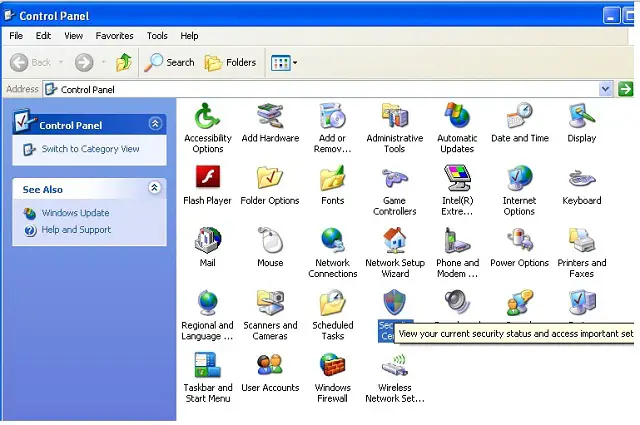Open Display settings icon
Viewport: 640px width, 425px height.
(x=582, y=122)
